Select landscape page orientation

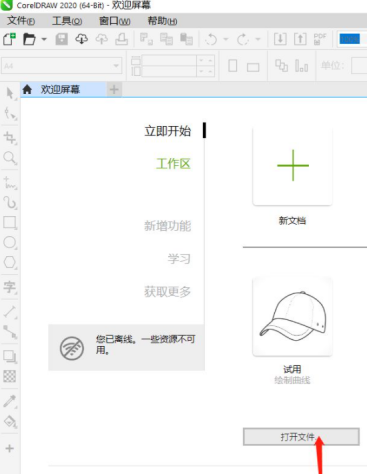coord(253,67)
